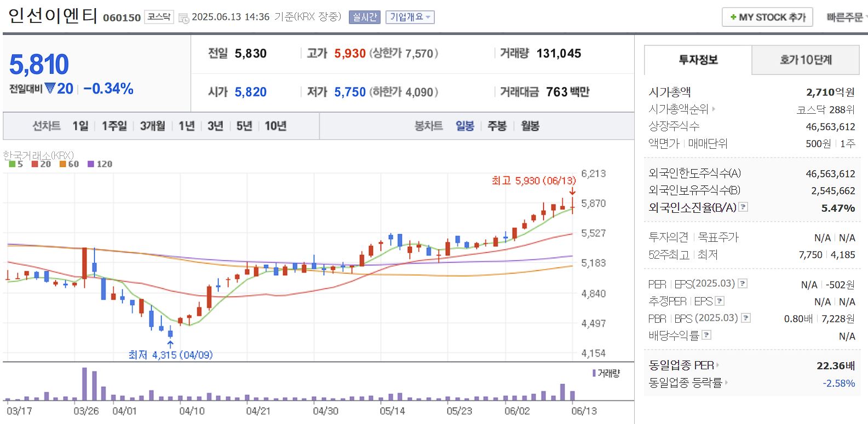Click the 외국인소진율 value 5.47%
The height and width of the screenshot is (424, 868).
(838, 208)
